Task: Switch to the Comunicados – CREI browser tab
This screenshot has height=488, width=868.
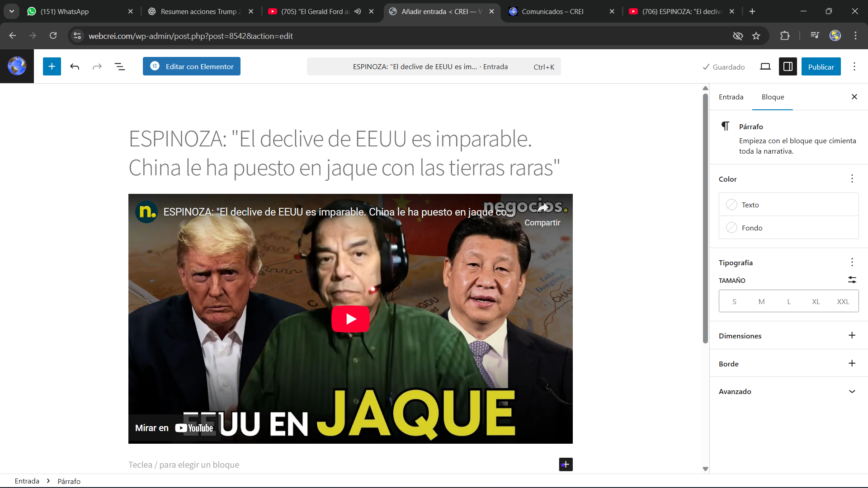Action: click(552, 11)
